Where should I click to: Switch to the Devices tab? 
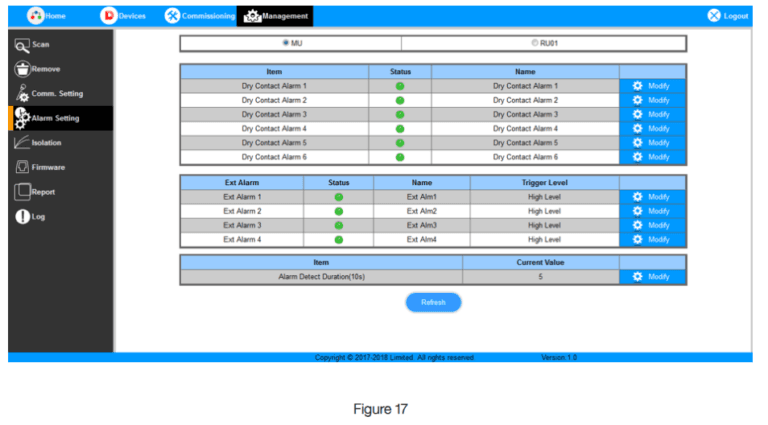coord(123,16)
